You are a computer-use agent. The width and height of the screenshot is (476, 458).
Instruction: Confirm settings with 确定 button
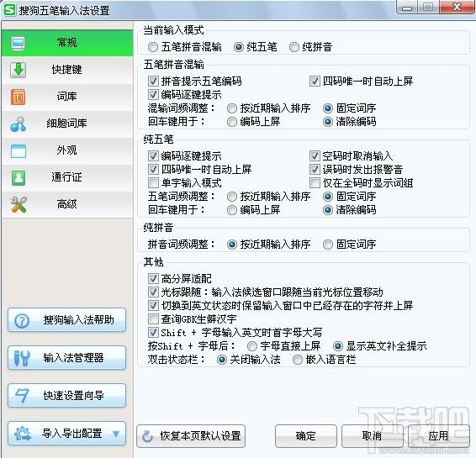coord(305,436)
